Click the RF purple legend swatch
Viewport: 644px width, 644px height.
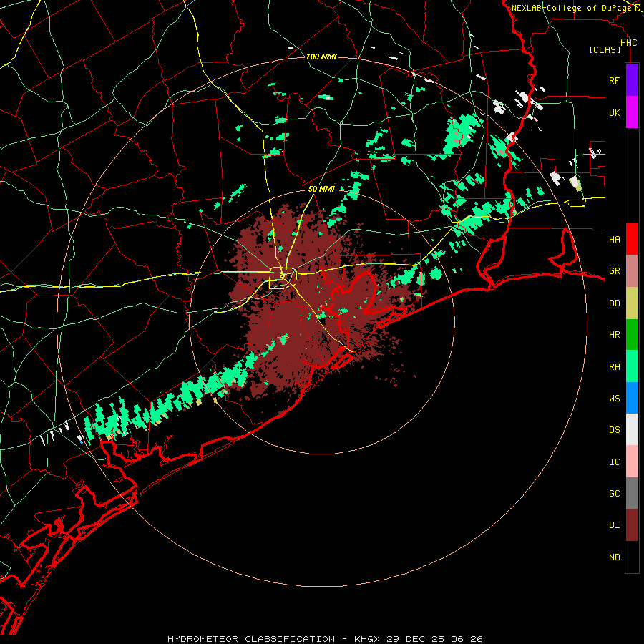[632, 80]
